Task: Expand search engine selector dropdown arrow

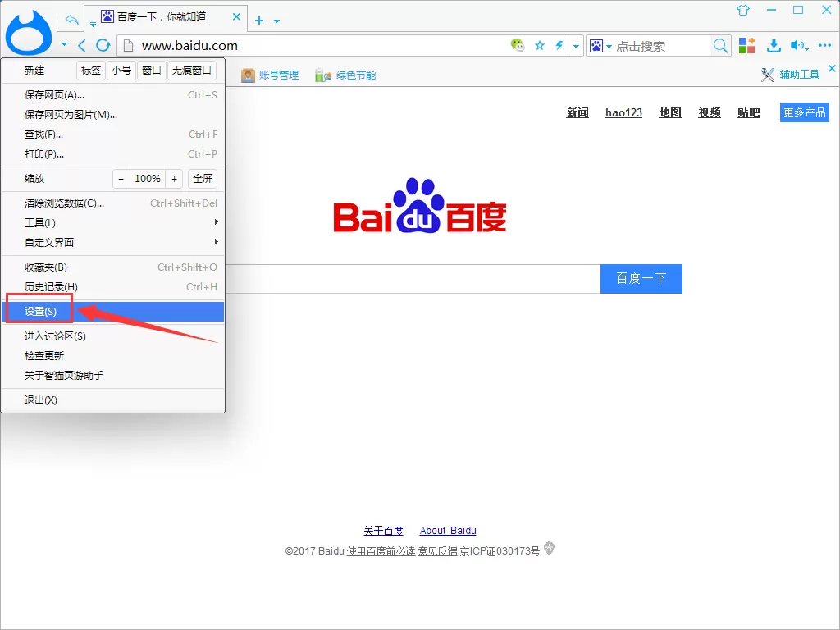Action: tap(609, 47)
